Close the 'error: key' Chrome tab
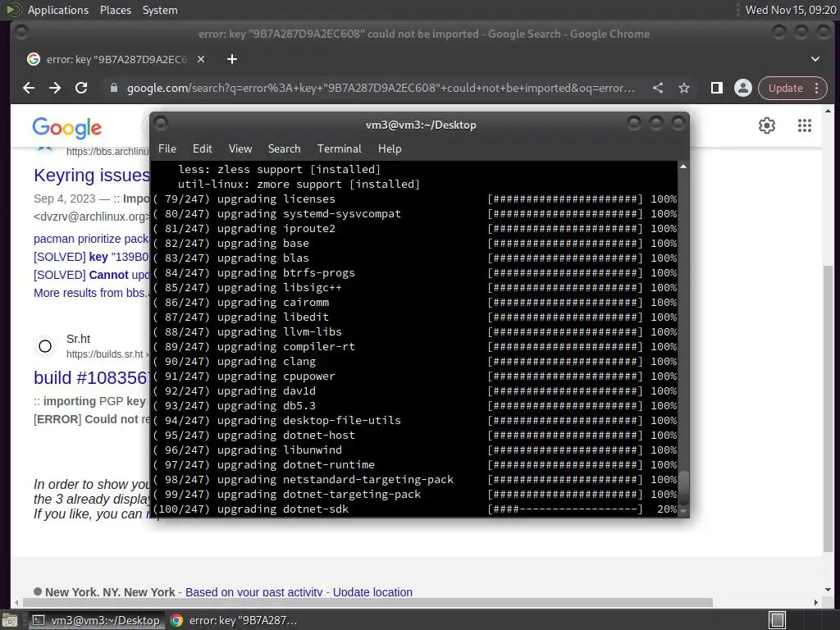 click(201, 59)
